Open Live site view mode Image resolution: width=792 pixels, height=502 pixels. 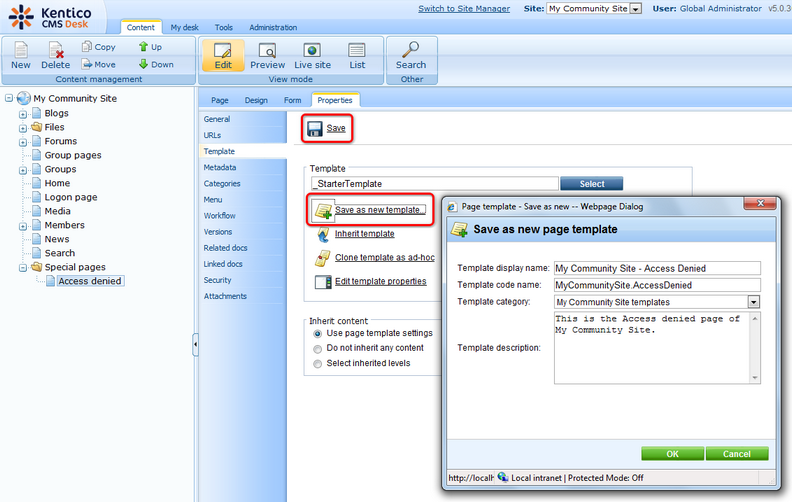312,56
